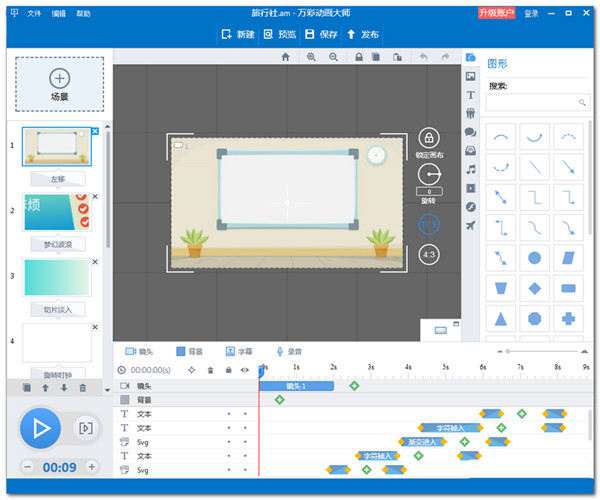The width and height of the screenshot is (600, 500).
Task: Select the speech bubble icon in sidebar
Action: pos(470,132)
